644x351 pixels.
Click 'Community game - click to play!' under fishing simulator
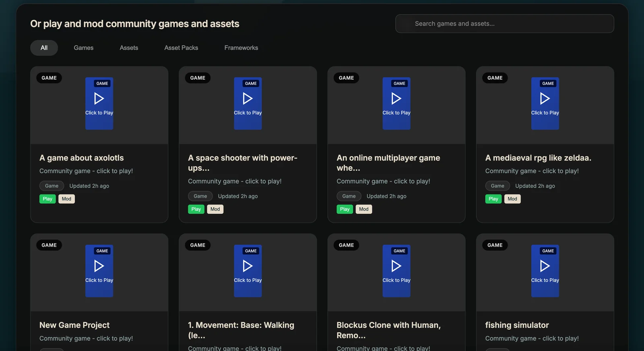pyautogui.click(x=532, y=339)
